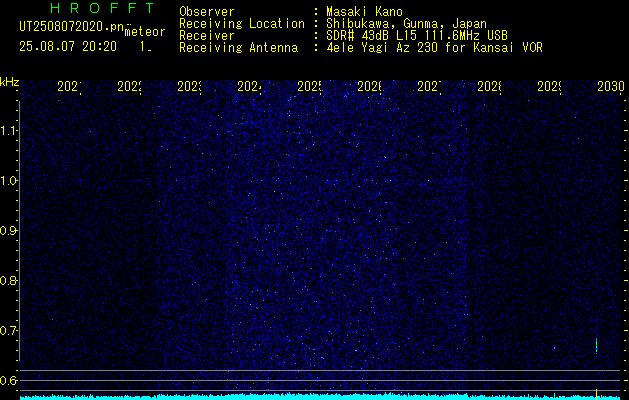This screenshot has height=400, width=629.
Task: Click the 'Receiving Antenna' label
Action: [239, 48]
